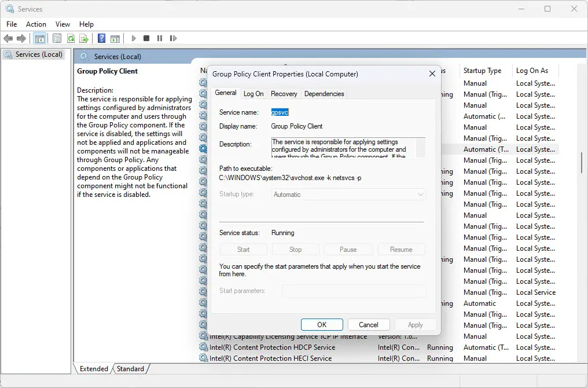
Task: Click the Properties toolbar icon
Action: [x=57, y=38]
